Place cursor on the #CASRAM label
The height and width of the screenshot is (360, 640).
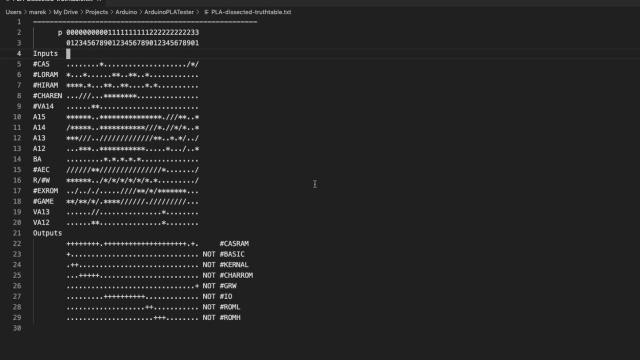234,244
